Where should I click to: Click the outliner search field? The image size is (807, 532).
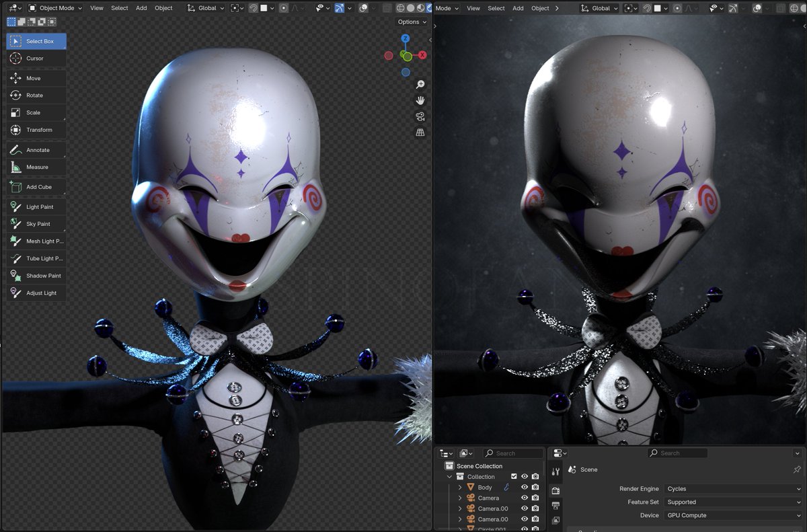[513, 453]
